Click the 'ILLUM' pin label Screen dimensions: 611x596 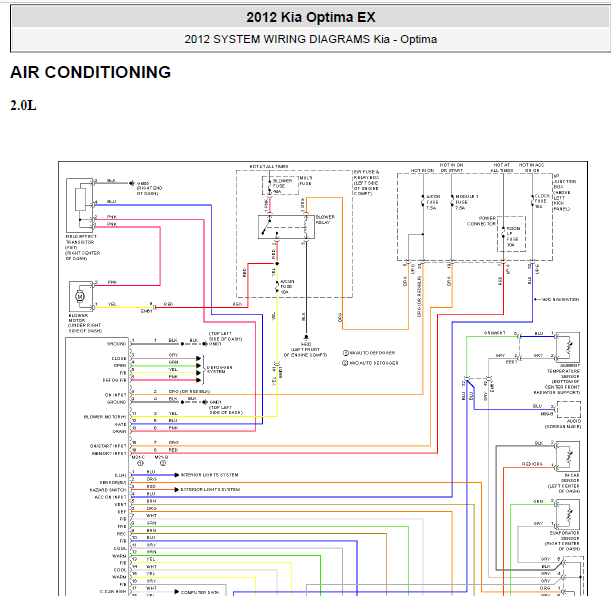click(x=120, y=475)
